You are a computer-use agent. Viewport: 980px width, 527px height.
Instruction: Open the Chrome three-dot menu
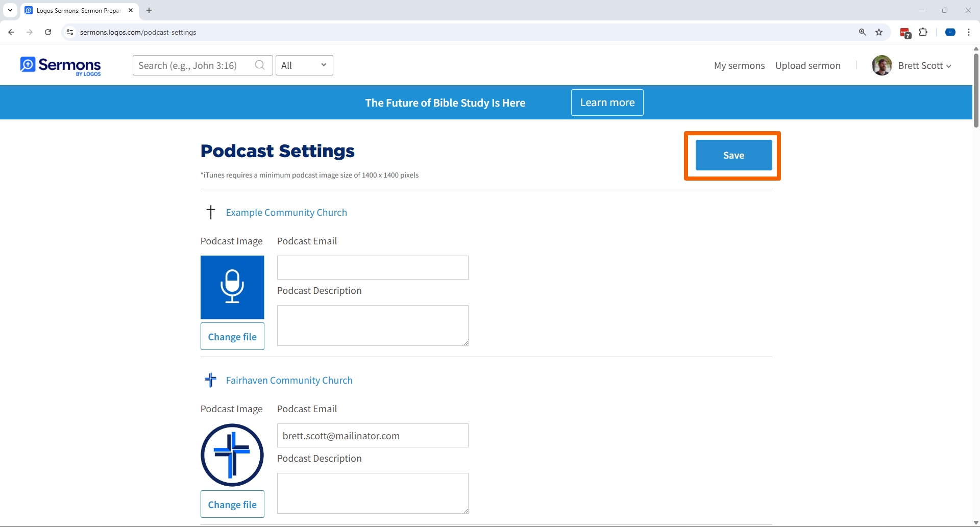click(969, 32)
